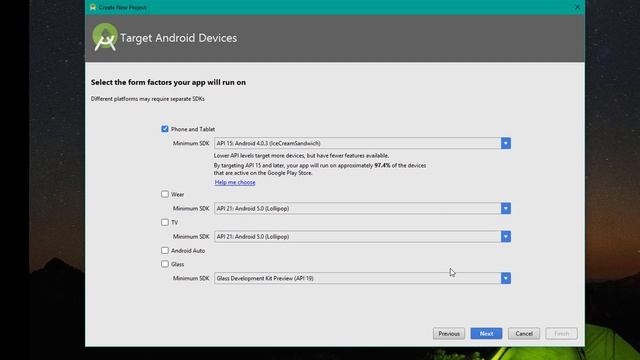
Task: Open the TV Minimum SDK dropdown arrow
Action: [506, 237]
